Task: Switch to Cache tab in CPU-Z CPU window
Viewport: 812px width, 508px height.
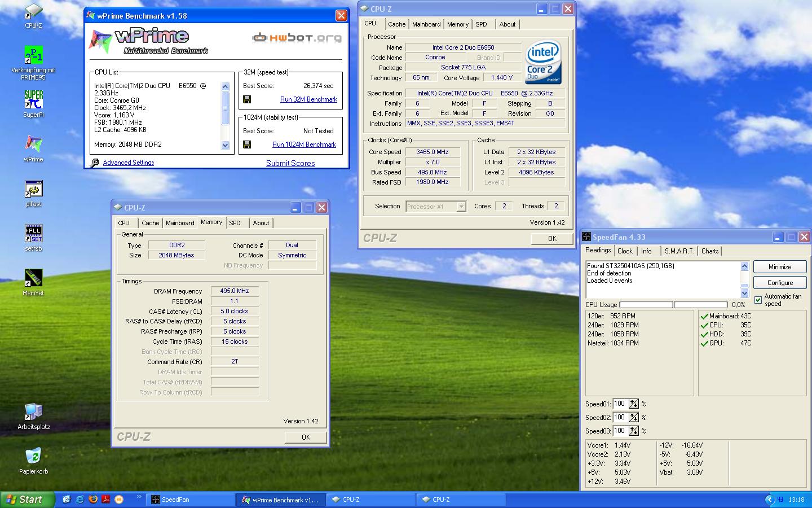Action: [x=396, y=24]
